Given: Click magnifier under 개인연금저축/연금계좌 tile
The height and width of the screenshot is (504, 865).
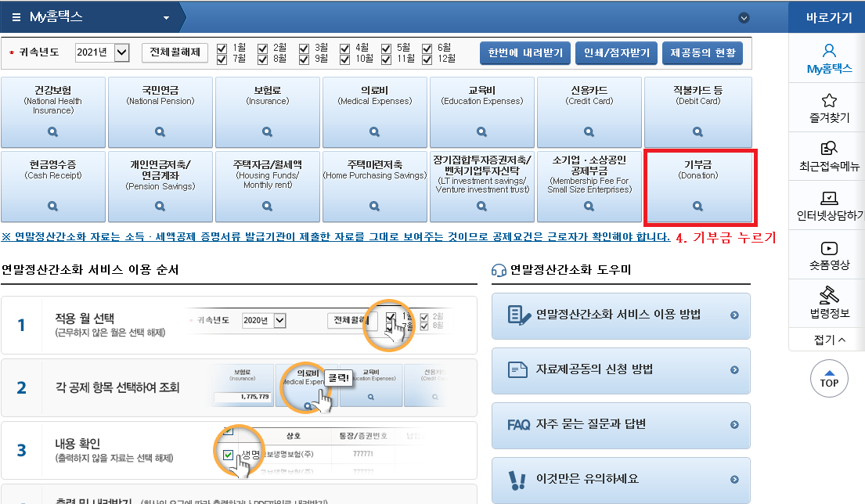Looking at the screenshot, I should pos(160,207).
